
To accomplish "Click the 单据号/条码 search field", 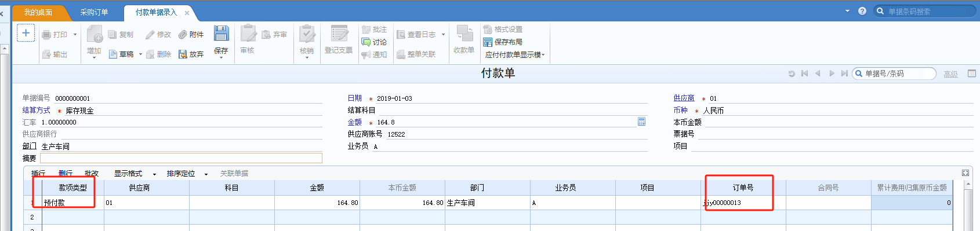I will pos(894,74).
